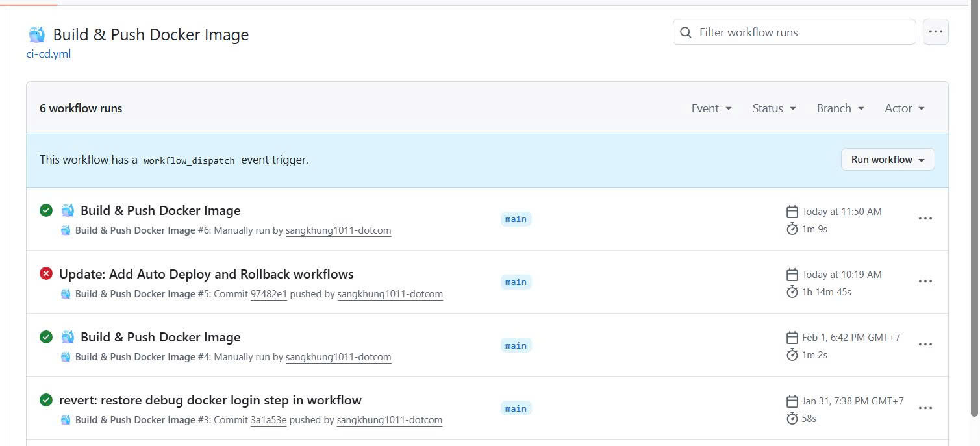
Task: Open the ci-cd.yml workflow file link
Action: [49, 54]
